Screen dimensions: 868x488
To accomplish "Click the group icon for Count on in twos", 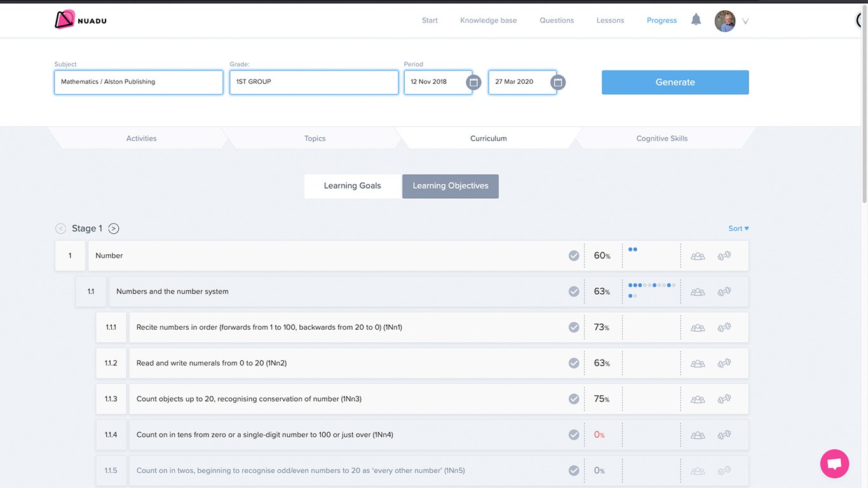I will pos(698,471).
